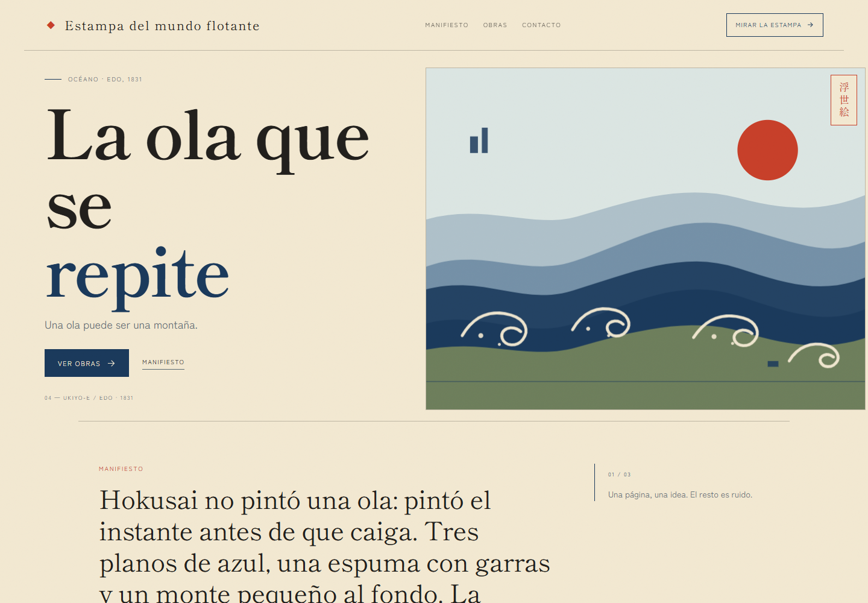Click the wave print artwork image

pos(646,239)
